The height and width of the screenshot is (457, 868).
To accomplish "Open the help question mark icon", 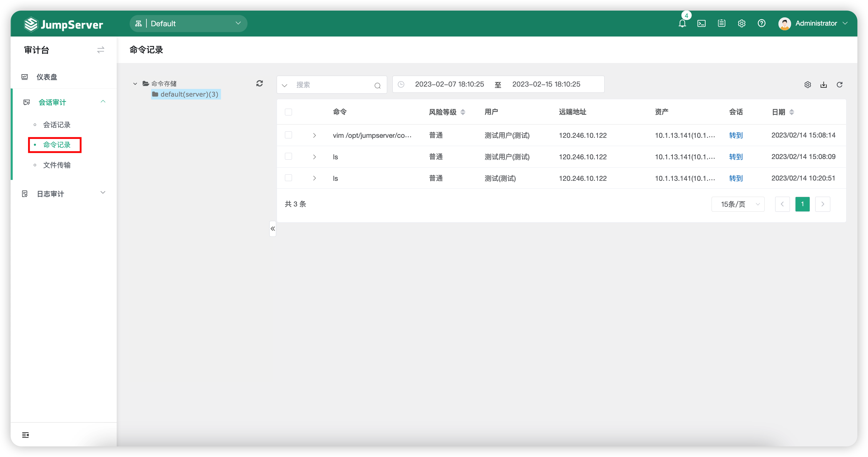I will point(762,23).
